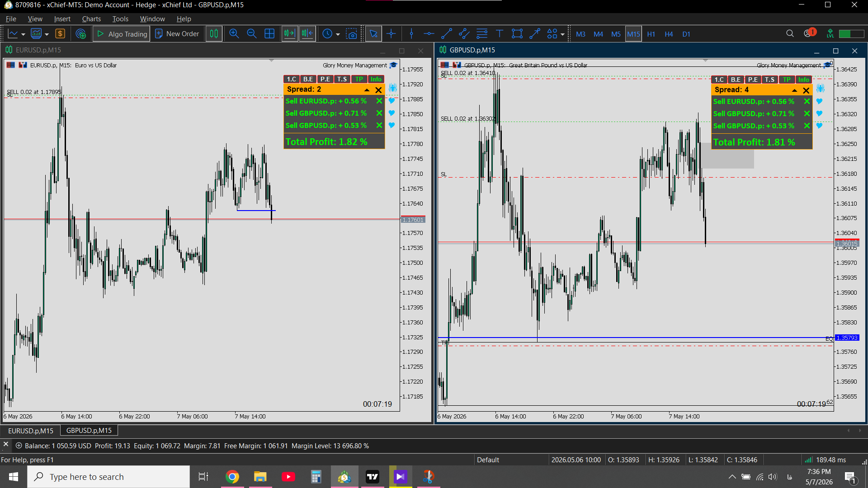Select the arrow cursor tool

[373, 34]
